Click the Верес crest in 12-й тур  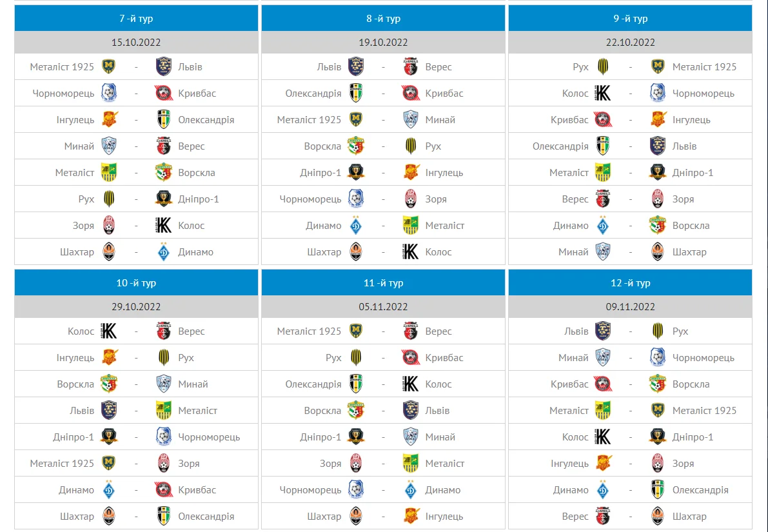pyautogui.click(x=603, y=517)
